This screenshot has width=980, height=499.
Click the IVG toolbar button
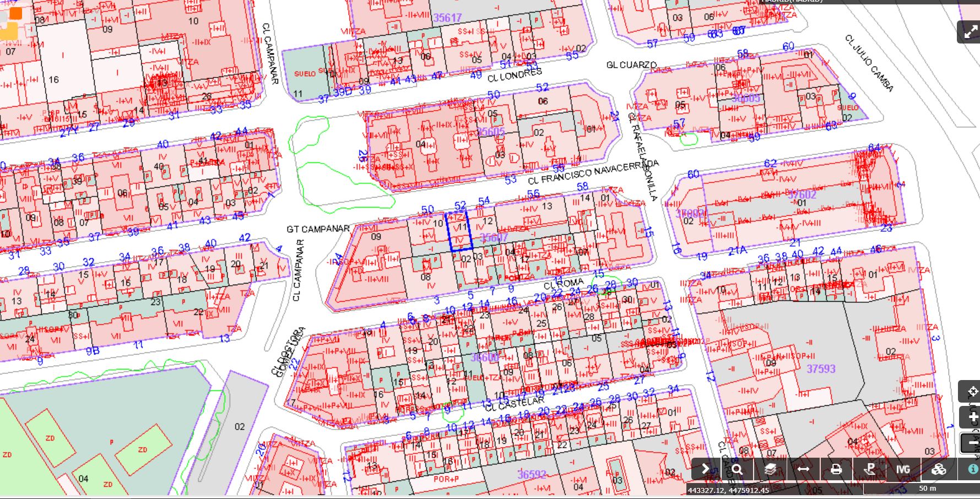point(903,469)
